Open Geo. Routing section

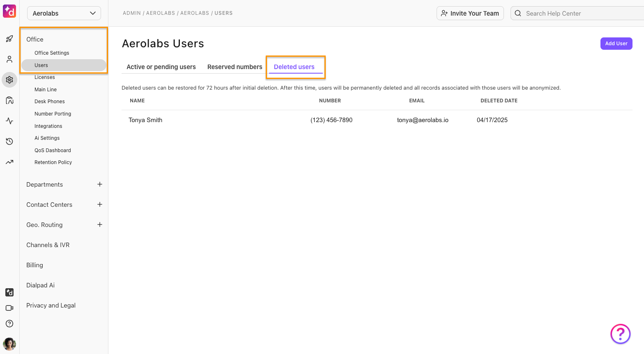click(x=44, y=225)
